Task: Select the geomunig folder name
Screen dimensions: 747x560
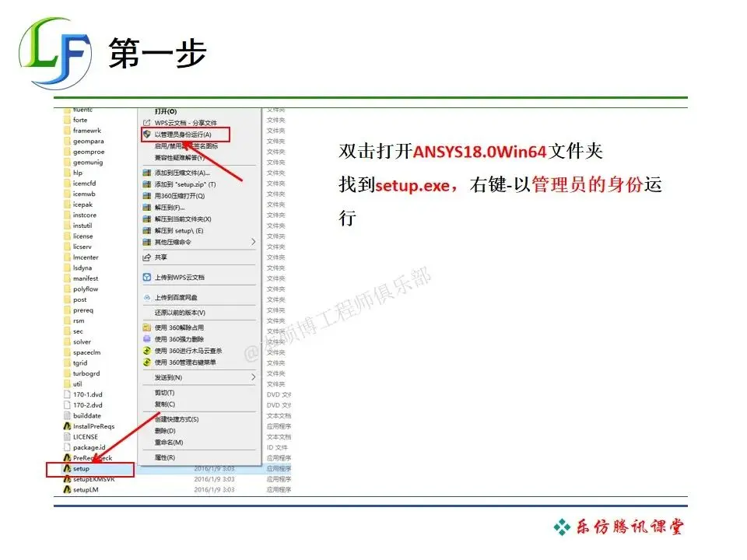Action: (88, 163)
